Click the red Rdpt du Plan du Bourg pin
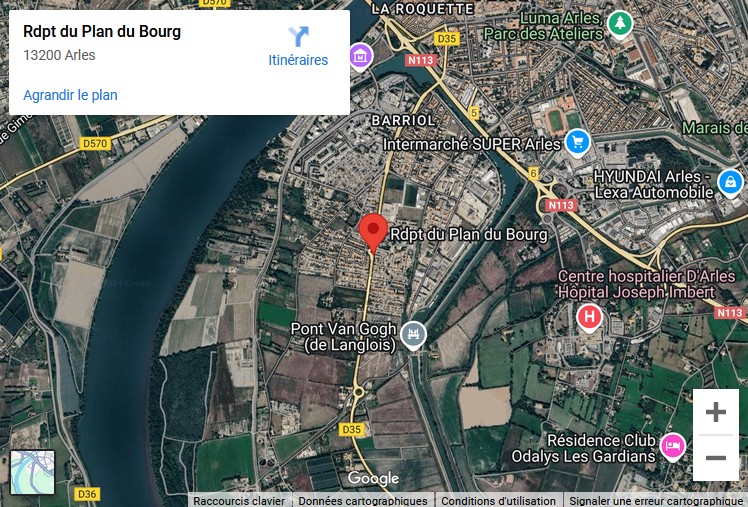 [373, 233]
